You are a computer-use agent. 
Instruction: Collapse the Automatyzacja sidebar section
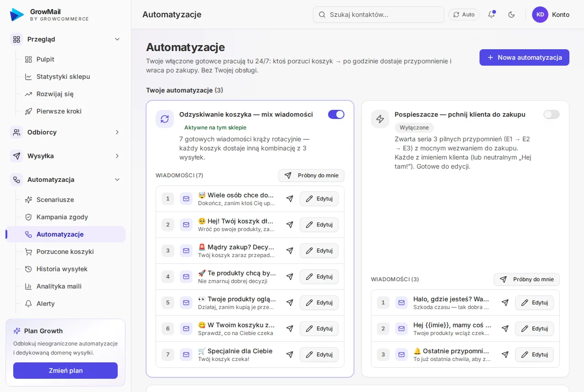[x=65, y=180]
